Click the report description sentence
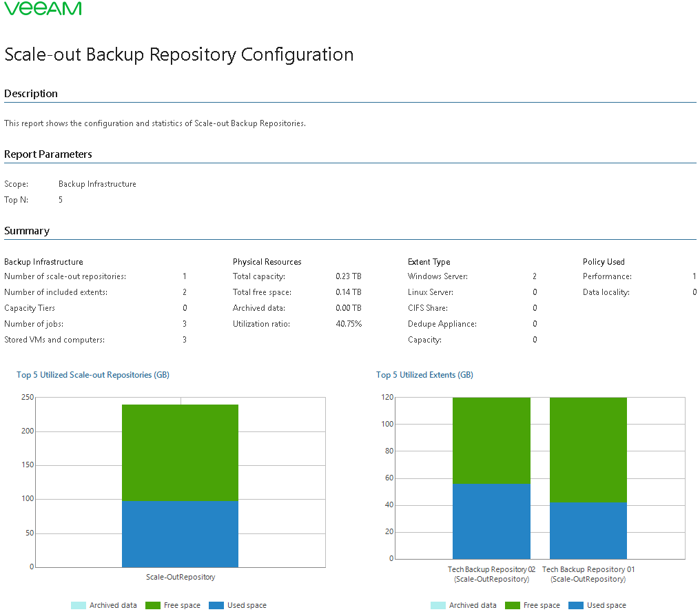The width and height of the screenshot is (700, 612). coord(155,123)
